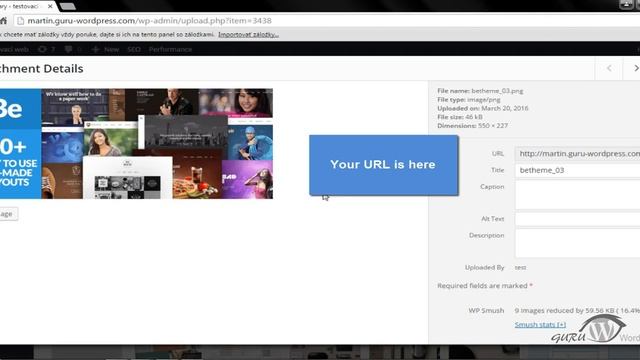Image resolution: width=640 pixels, height=360 pixels.
Task: Click the 9 images reduced Smush text
Action: [x=577, y=311]
